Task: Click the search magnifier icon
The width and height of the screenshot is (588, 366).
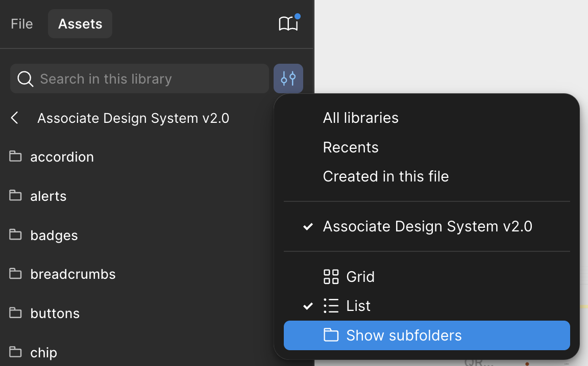Action: click(25, 79)
